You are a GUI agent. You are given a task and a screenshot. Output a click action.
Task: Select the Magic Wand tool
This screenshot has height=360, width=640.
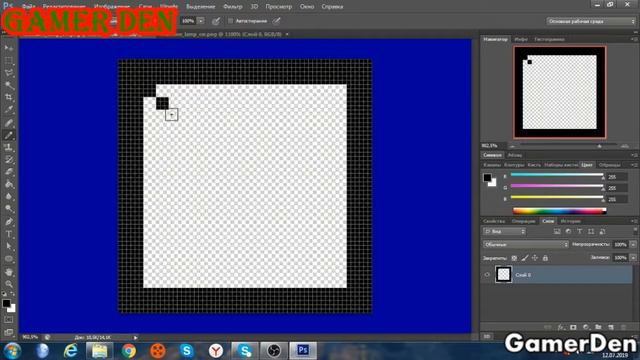pyautogui.click(x=9, y=85)
